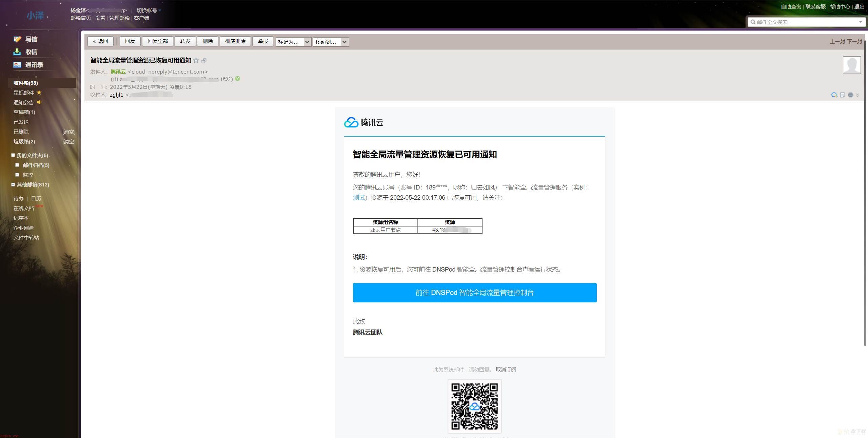This screenshot has height=438, width=868.
Task: Open 记事本 in sidebar
Action: pos(21,218)
